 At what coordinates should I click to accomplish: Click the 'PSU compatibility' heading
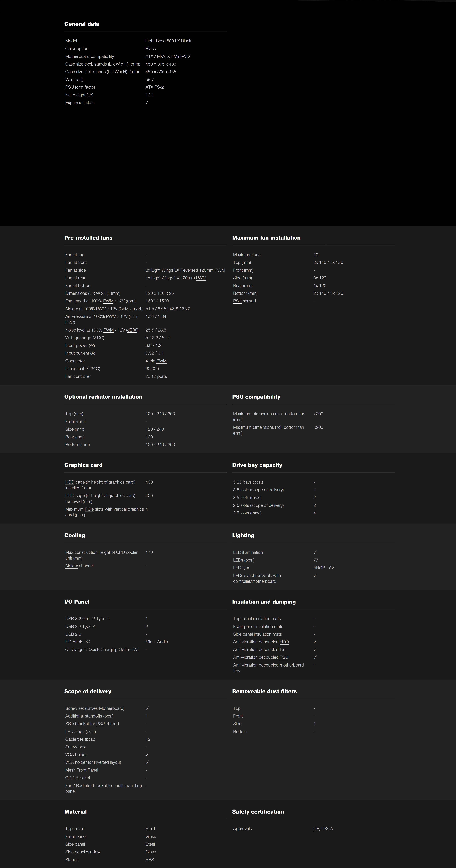pyautogui.click(x=256, y=397)
